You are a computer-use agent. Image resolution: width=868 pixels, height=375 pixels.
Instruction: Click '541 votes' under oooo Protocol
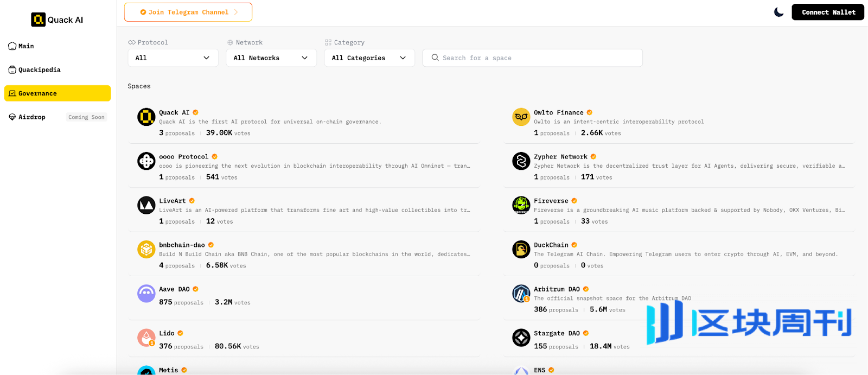[222, 177]
